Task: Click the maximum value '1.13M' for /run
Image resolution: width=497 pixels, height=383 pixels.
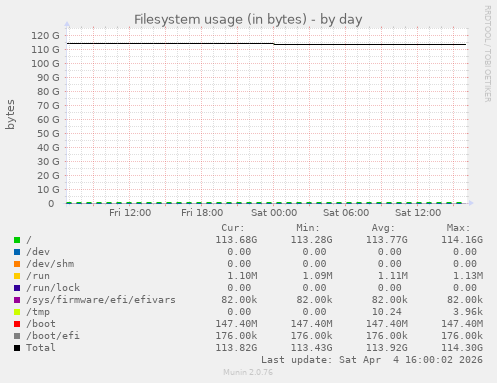Action: point(468,276)
